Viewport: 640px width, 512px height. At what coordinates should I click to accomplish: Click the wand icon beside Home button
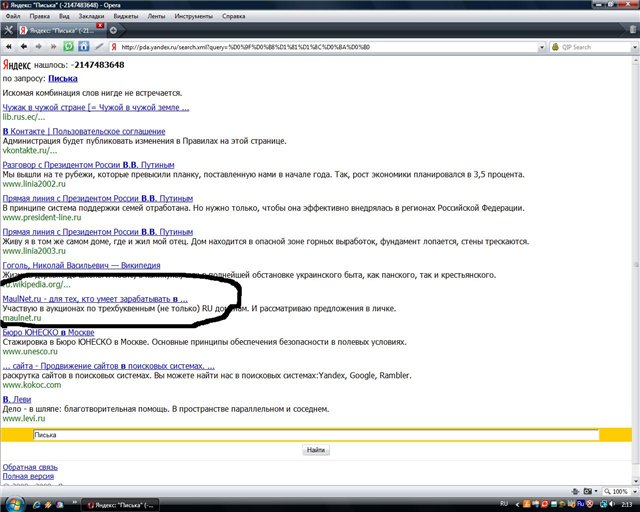pyautogui.click(x=97, y=46)
